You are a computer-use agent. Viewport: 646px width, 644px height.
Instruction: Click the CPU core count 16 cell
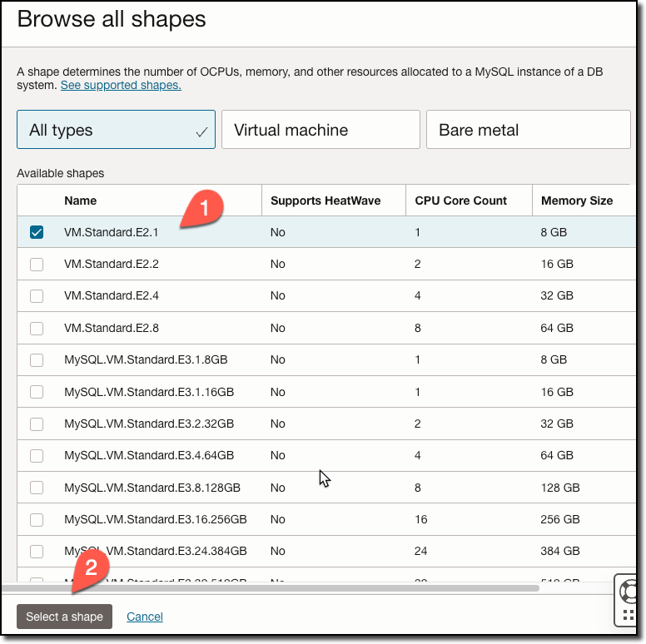click(420, 520)
